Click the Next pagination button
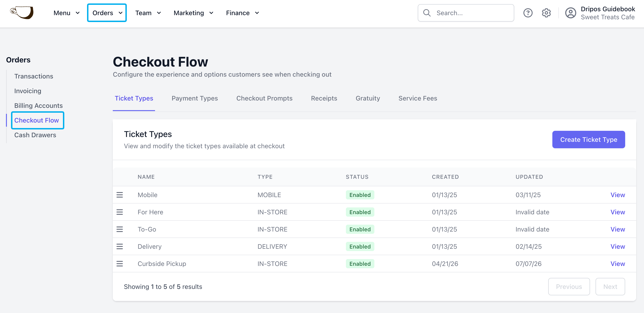644x313 pixels. point(610,287)
